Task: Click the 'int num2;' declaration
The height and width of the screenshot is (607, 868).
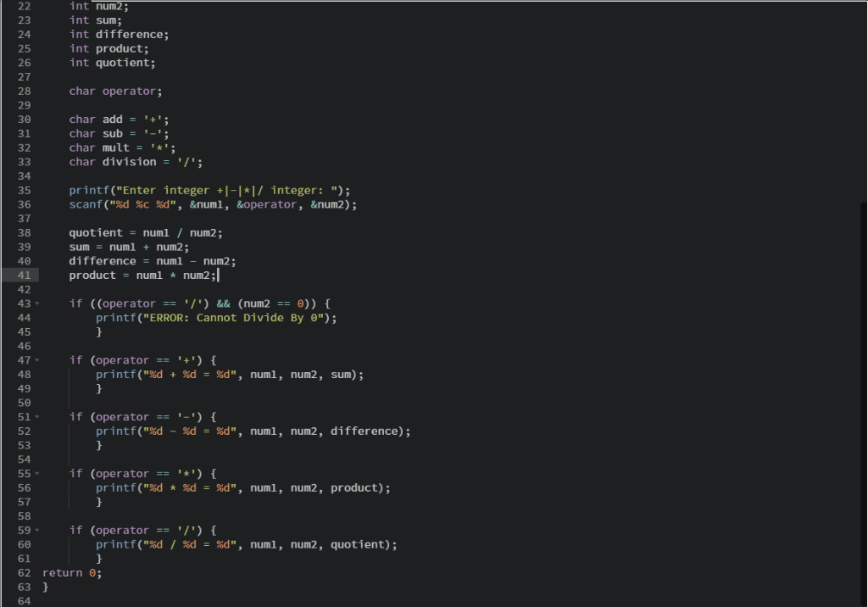Action: coord(98,6)
